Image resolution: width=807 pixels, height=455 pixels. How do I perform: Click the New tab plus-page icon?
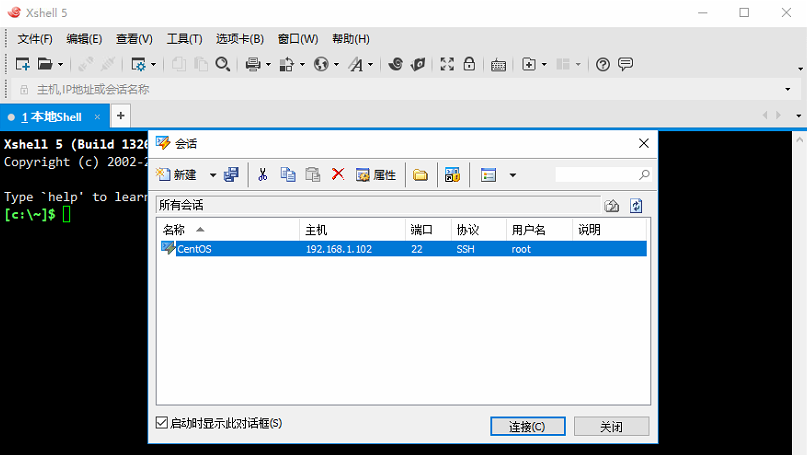tap(529, 64)
